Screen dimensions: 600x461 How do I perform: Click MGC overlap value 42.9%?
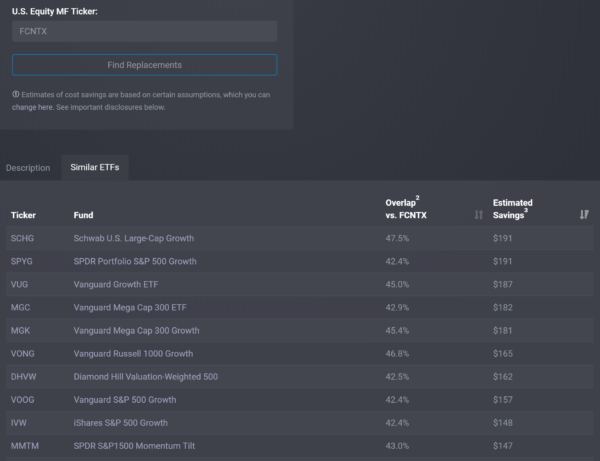click(397, 308)
